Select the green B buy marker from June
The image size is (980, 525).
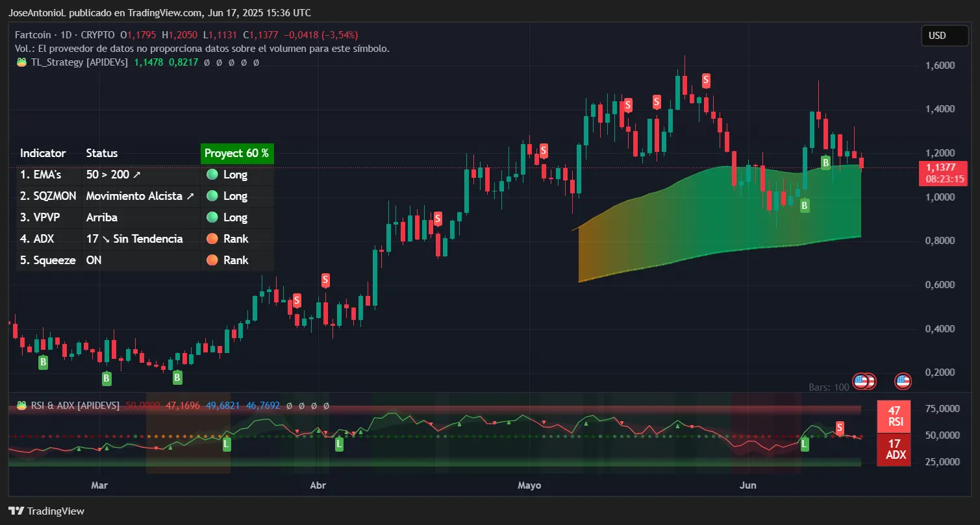pyautogui.click(x=825, y=163)
